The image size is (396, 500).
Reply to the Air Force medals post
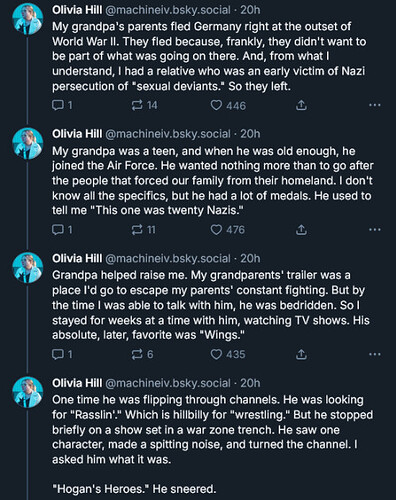click(x=62, y=230)
